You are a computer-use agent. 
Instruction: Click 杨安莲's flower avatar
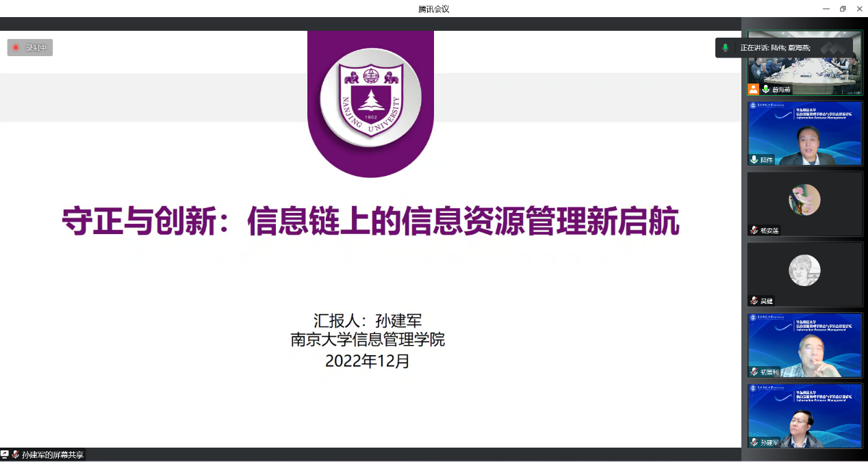(x=805, y=200)
